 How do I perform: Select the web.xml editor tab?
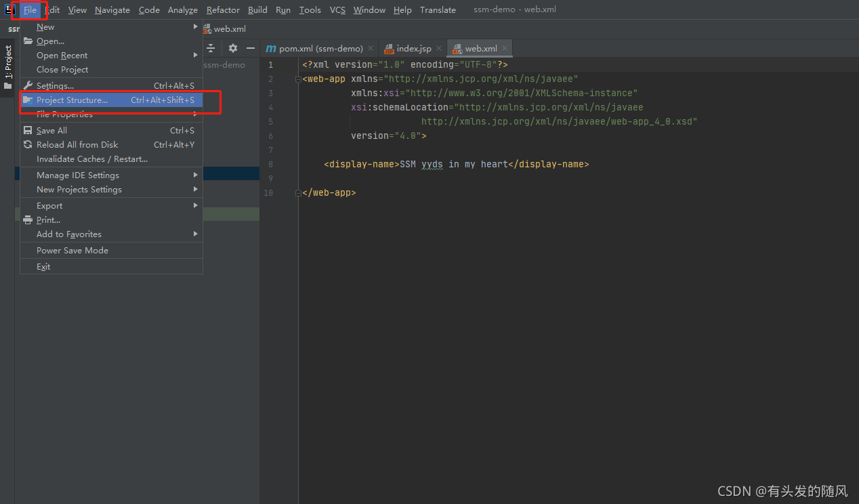(x=480, y=49)
